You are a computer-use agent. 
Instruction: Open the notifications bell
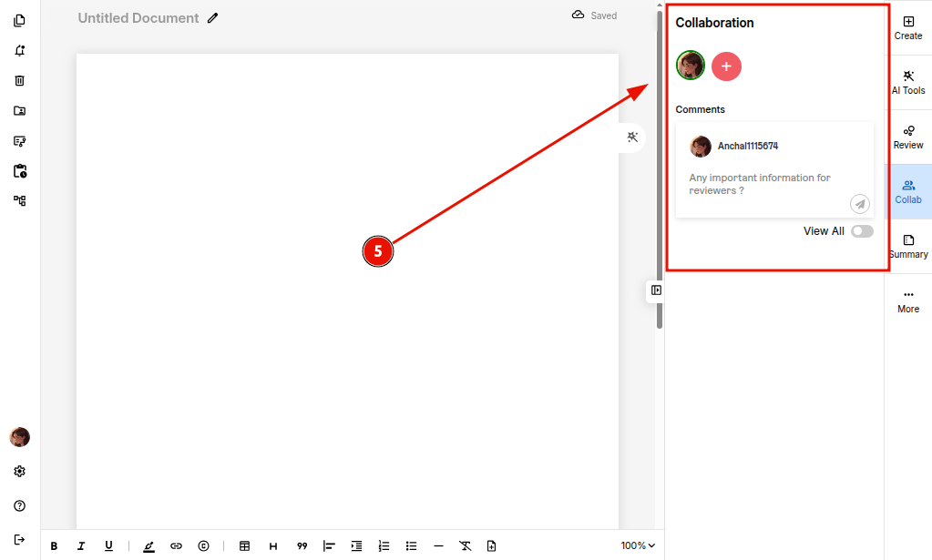pos(19,51)
